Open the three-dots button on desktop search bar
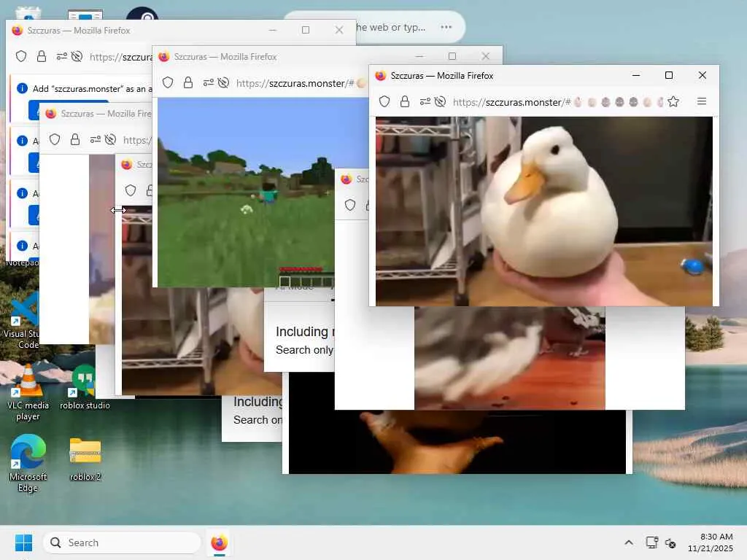The image size is (747, 560). 446,27
